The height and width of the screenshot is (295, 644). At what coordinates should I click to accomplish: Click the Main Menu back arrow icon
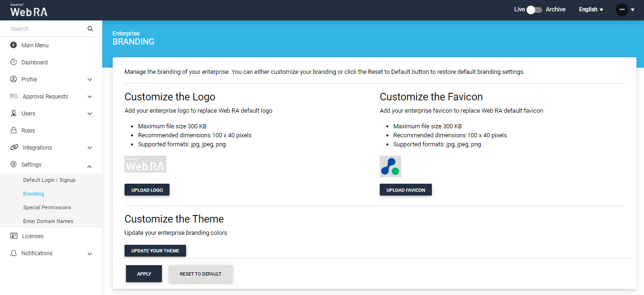point(14,45)
